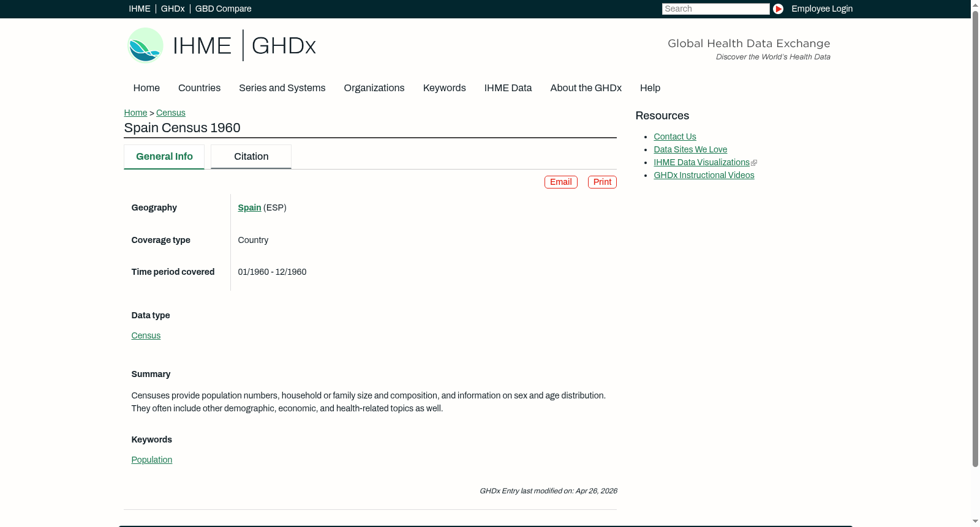Click the Country coverage type value
The image size is (980, 527).
tap(253, 240)
